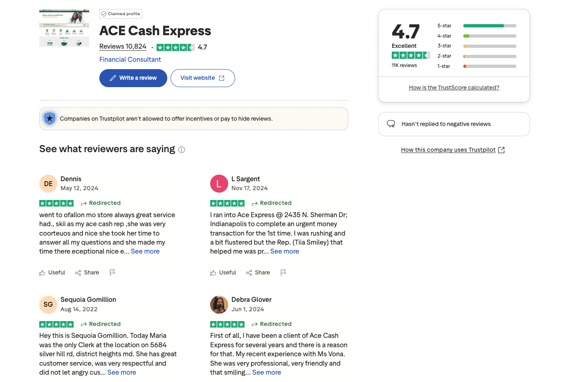Image resolution: width=588 pixels, height=382 pixels.
Task: Click the 5-star rating bar to filter reviews
Action: pos(489,25)
